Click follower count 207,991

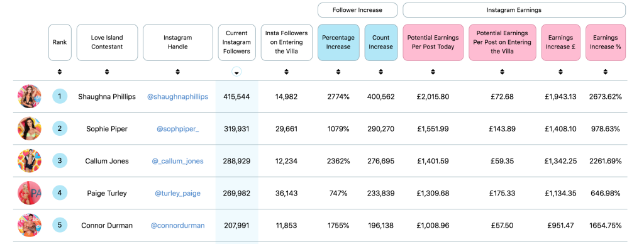(236, 226)
